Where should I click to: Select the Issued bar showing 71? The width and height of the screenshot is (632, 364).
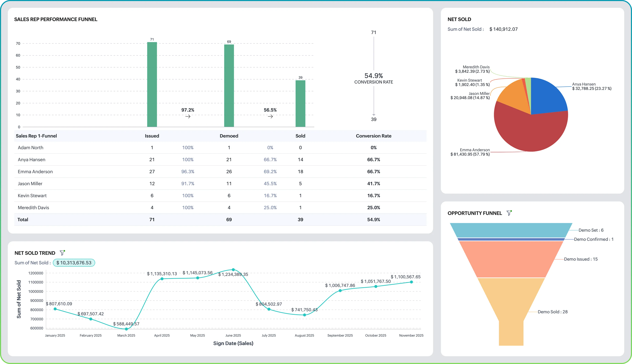(x=152, y=85)
